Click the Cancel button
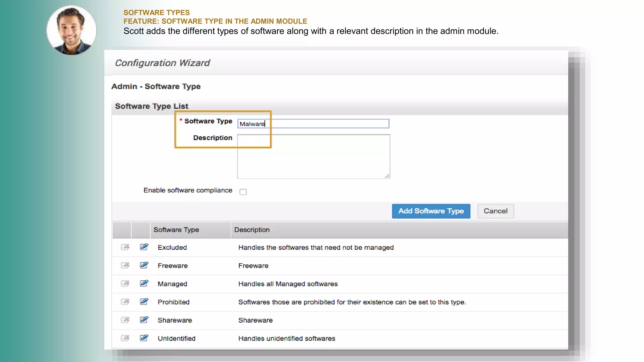Viewport: 644px width, 362px height. 496,211
